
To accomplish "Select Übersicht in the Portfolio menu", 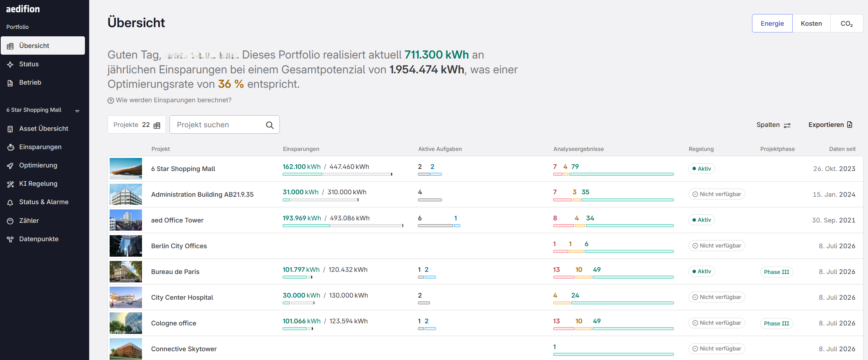I will (43, 46).
